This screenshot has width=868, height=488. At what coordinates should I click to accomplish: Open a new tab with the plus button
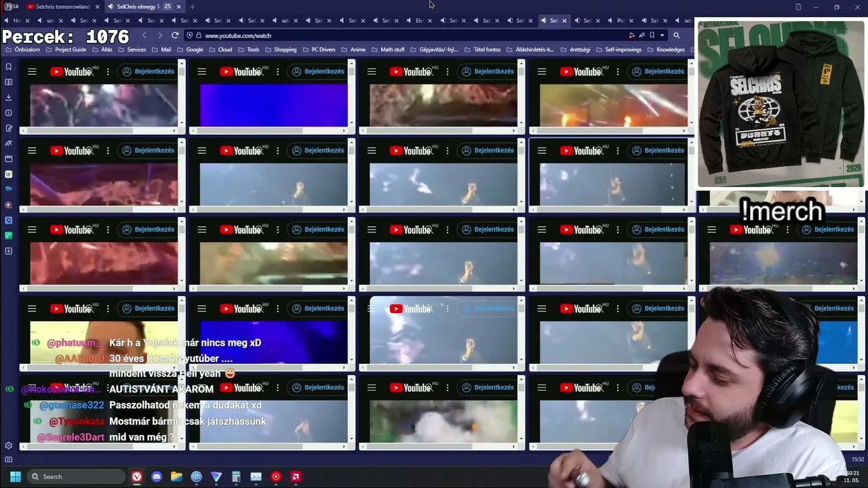192,7
